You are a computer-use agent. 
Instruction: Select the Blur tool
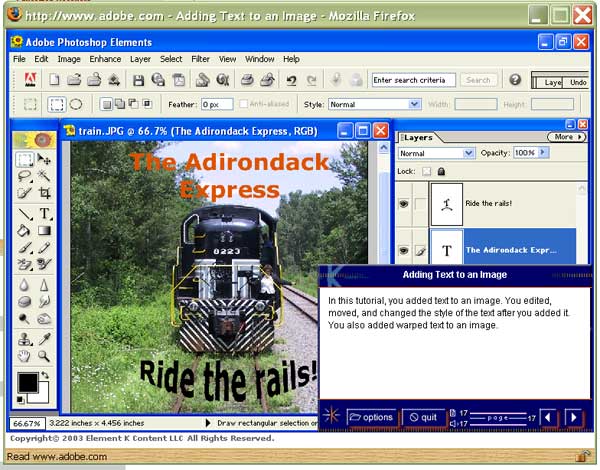click(24, 285)
